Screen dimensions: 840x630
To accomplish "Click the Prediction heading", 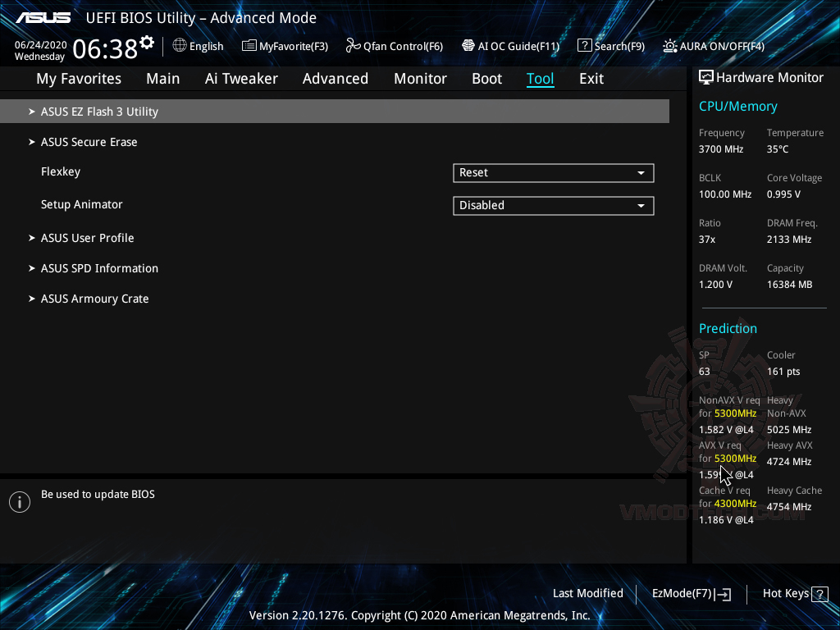I will coord(728,328).
